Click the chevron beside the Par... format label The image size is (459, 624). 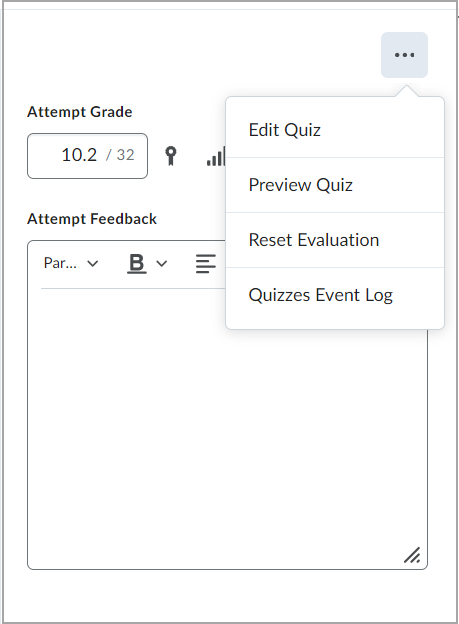point(92,263)
